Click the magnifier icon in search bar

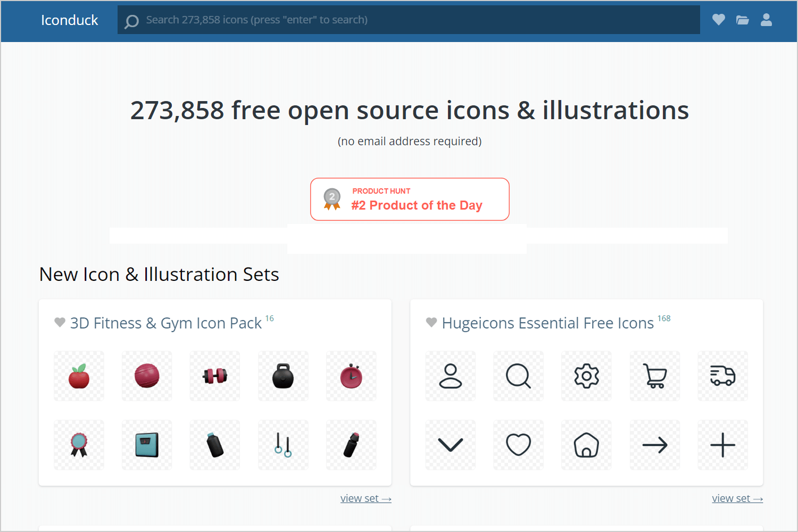(131, 21)
